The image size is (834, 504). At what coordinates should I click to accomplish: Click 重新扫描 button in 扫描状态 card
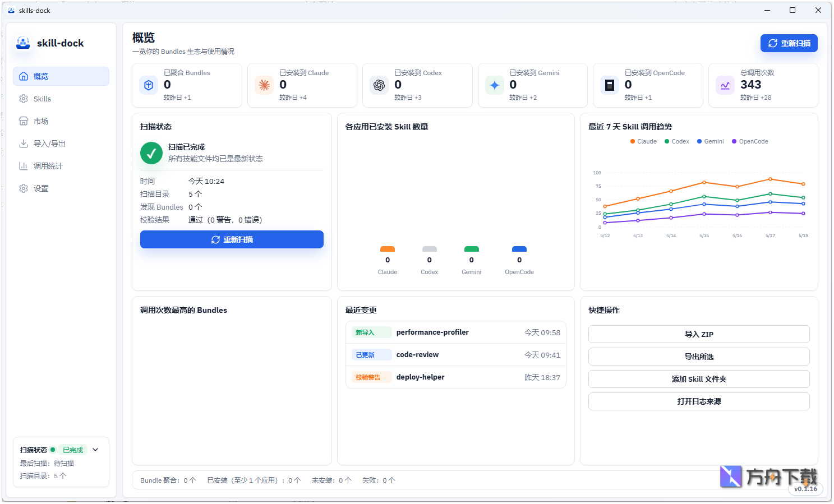pyautogui.click(x=232, y=239)
